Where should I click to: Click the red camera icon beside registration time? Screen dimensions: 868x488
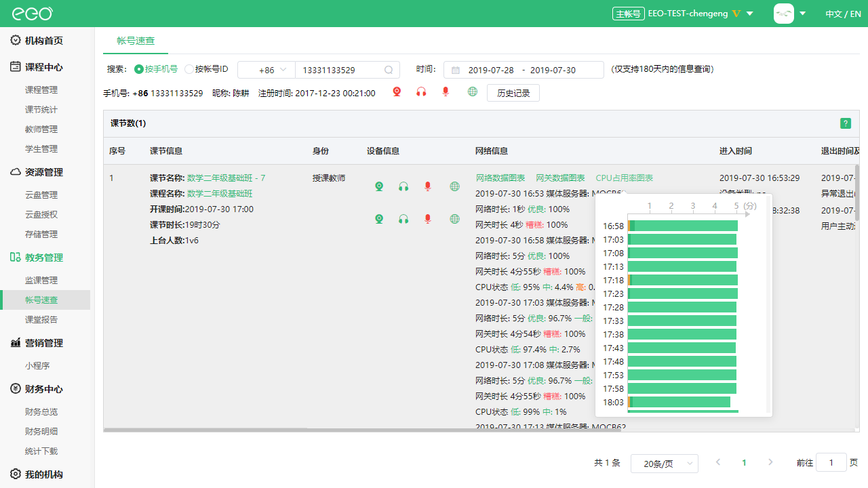coord(397,92)
